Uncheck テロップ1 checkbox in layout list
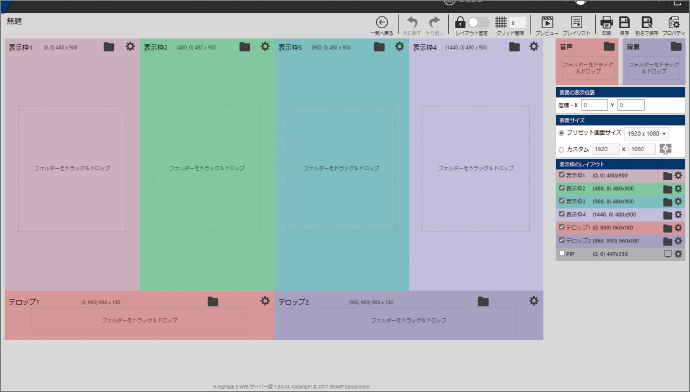 point(562,227)
